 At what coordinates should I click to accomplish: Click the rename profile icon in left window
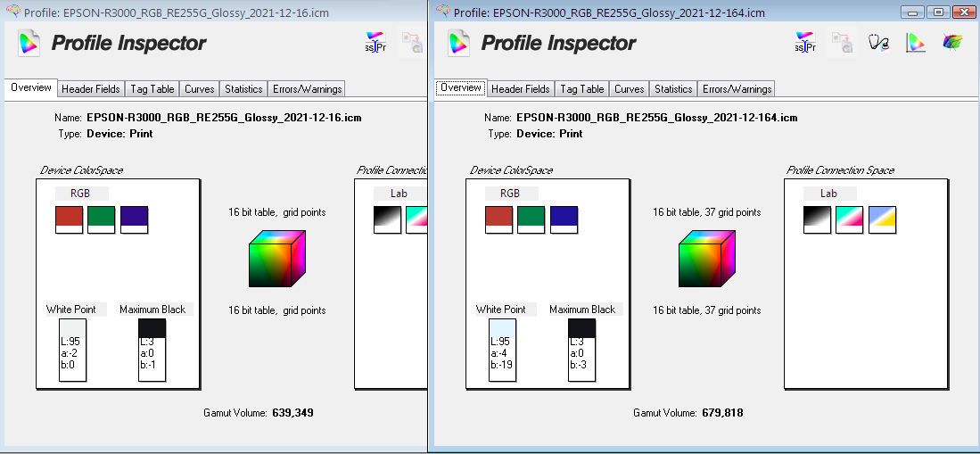pos(375,43)
